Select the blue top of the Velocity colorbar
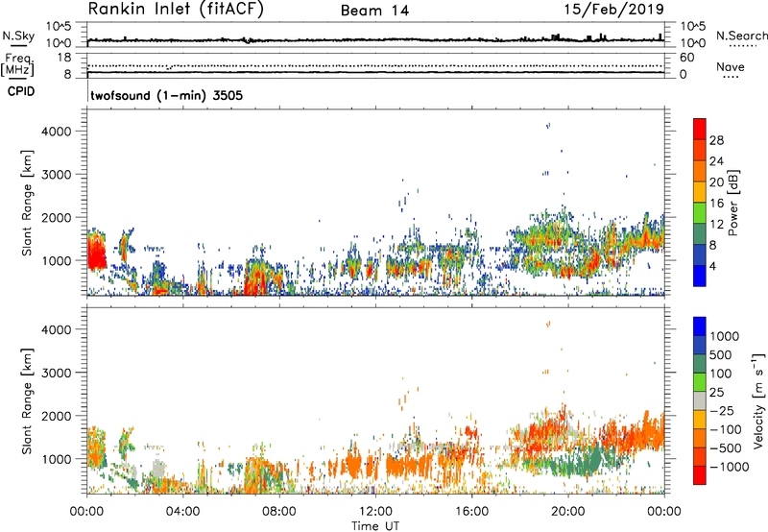Viewport: 768px width, 532px height. 700,326
